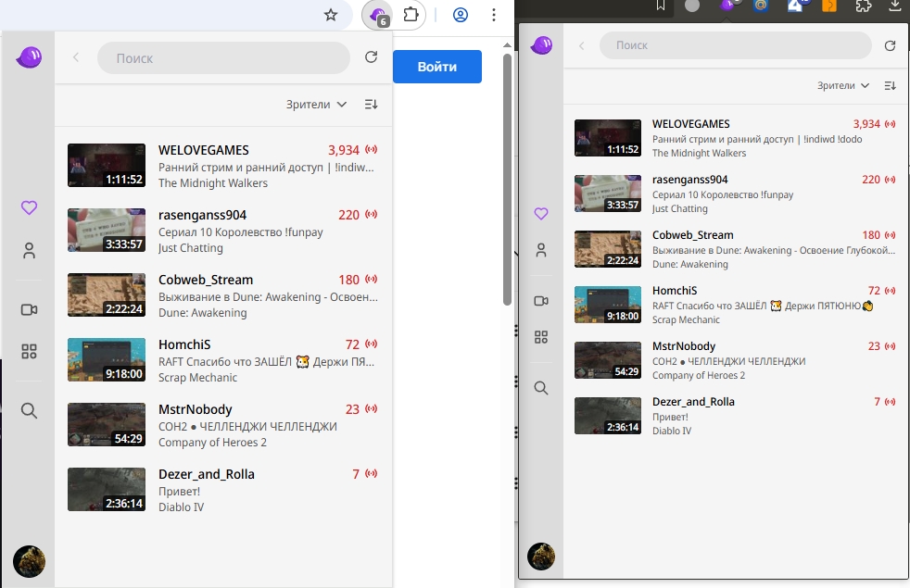Click the sort direction icon in the right popup
Image resolution: width=910 pixels, height=588 pixels.
[x=890, y=85]
